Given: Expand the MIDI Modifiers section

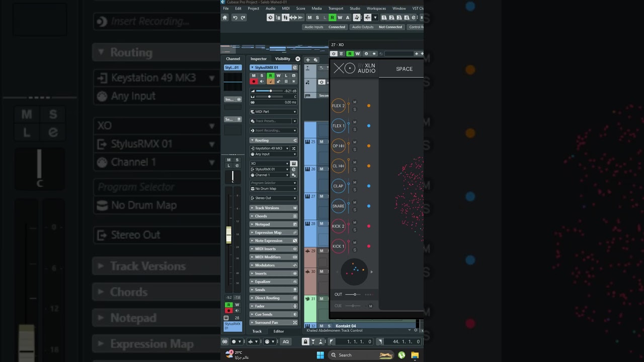Looking at the screenshot, I should pos(274,257).
